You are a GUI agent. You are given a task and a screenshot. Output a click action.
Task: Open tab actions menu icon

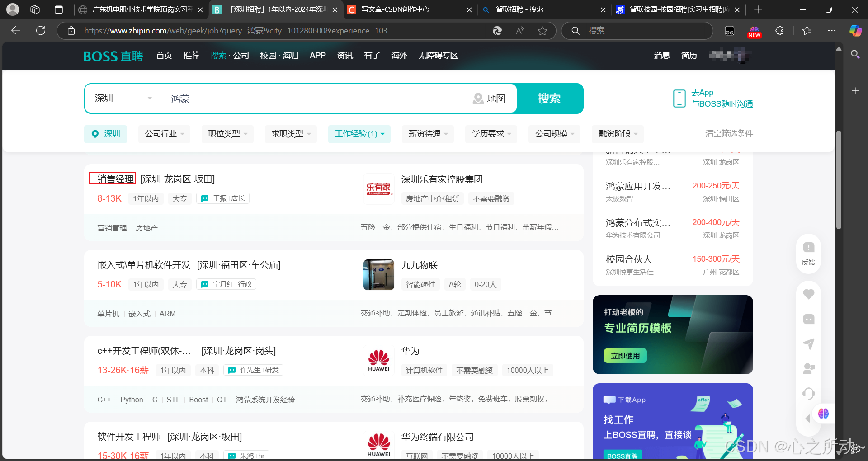59,9
